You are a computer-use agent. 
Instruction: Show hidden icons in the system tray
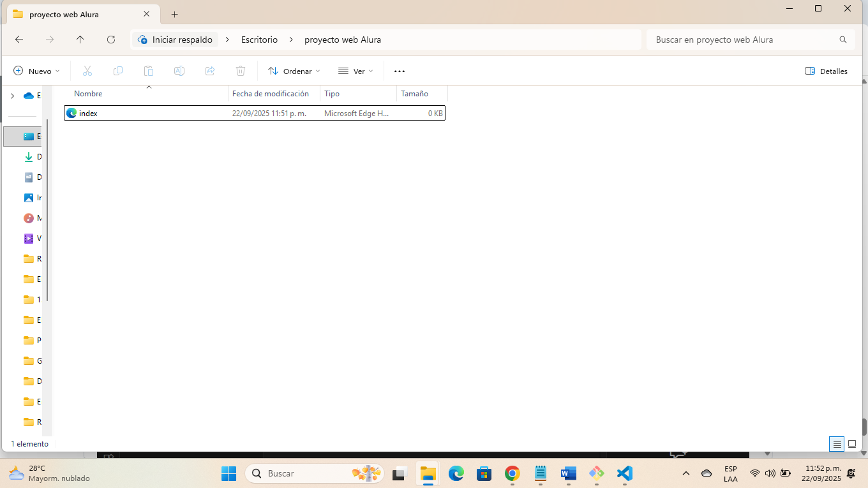(686, 473)
